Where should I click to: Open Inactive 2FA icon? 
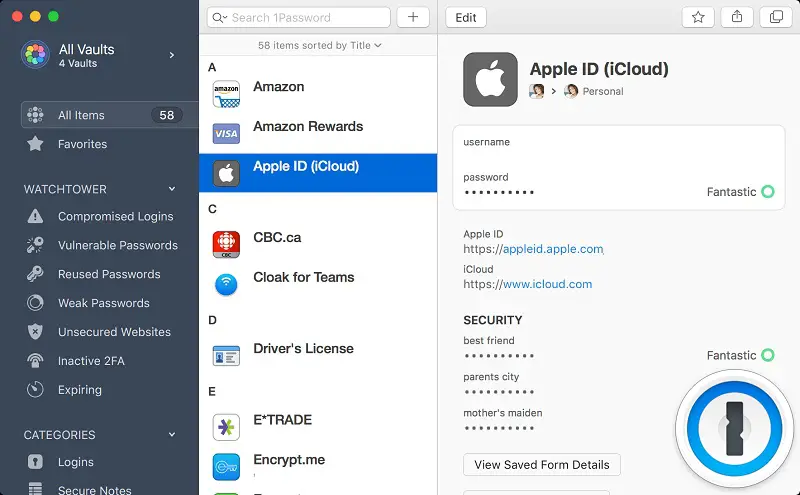[35, 361]
